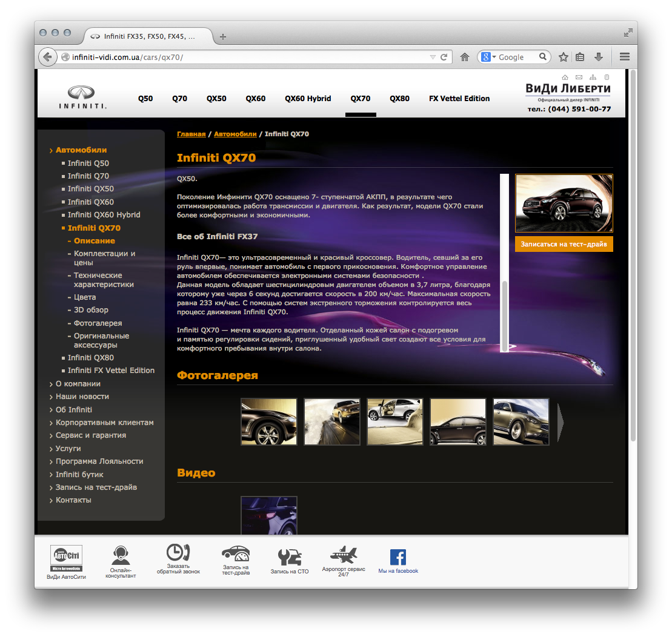
Task: Select QX60 Hybrid in the top navigation
Action: [308, 99]
